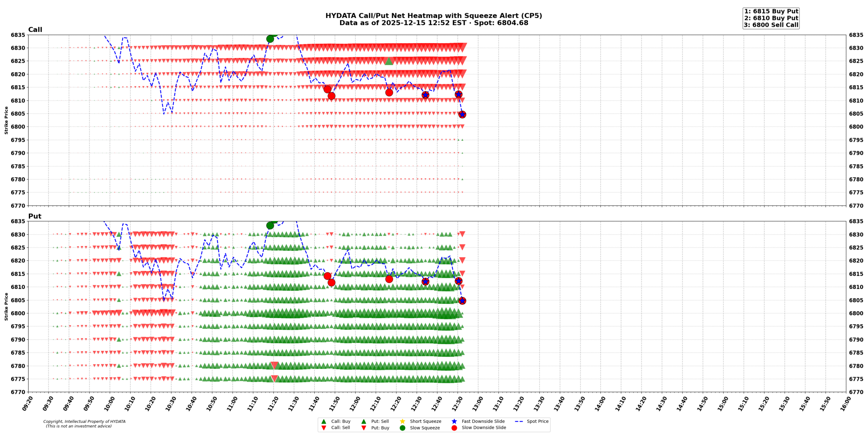Select the large green triangle at Call 6825
868x434 pixels.
coord(389,61)
